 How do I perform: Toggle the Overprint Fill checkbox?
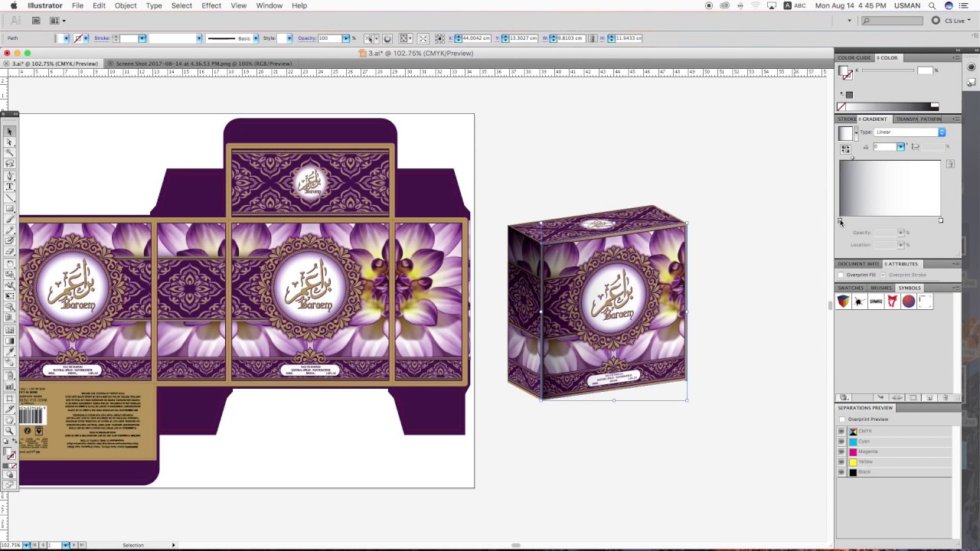click(x=841, y=275)
